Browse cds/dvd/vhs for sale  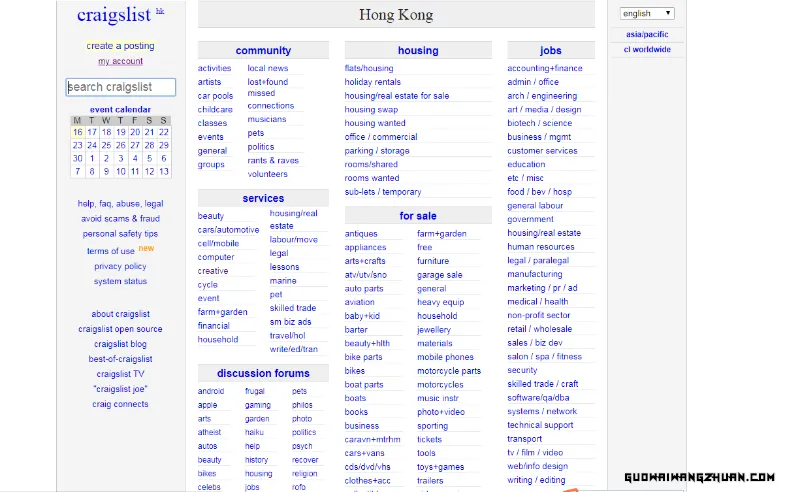pos(367,467)
